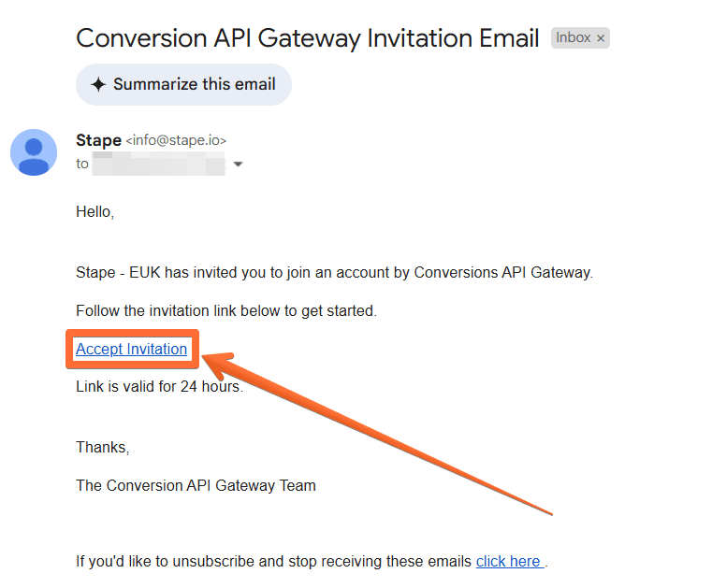This screenshot has height=588, width=712.
Task: Click the Summarize this email button
Action: point(183,84)
